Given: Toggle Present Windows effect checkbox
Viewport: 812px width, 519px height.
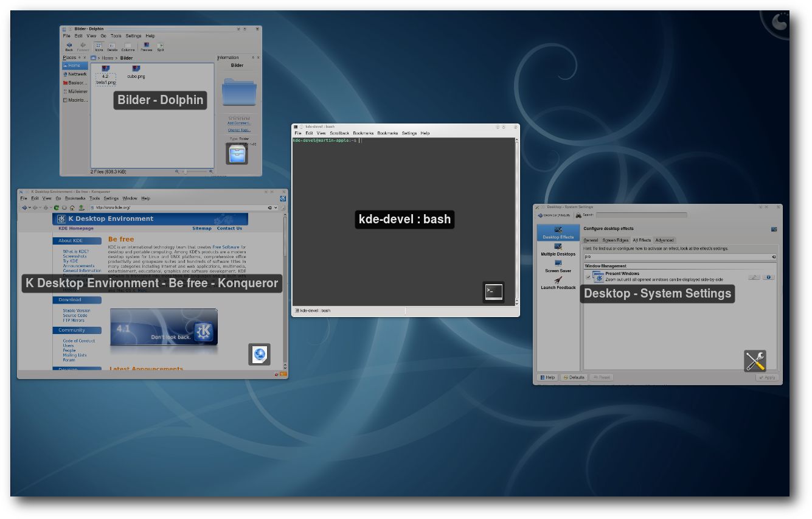Looking at the screenshot, I should (588, 277).
